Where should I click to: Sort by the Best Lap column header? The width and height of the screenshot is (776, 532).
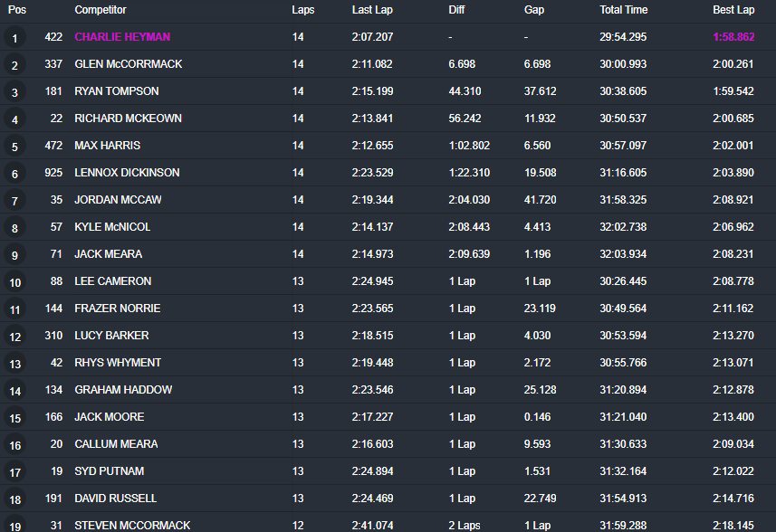733,10
